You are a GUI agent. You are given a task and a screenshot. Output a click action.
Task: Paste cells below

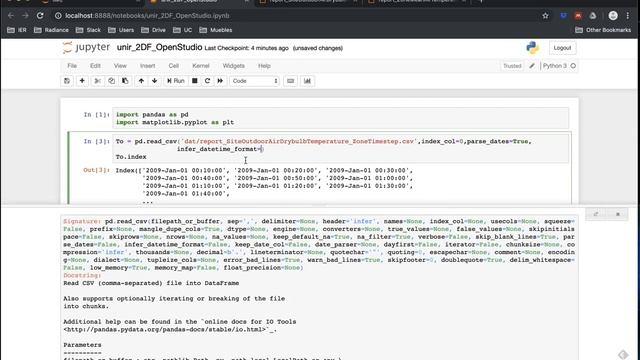[125, 81]
